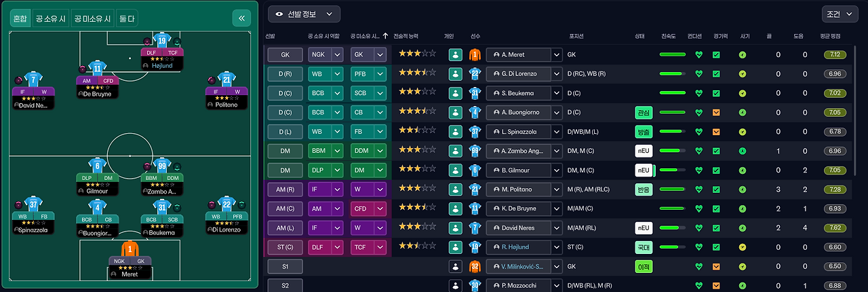Click condition heart icon in Politano's row

(699, 189)
